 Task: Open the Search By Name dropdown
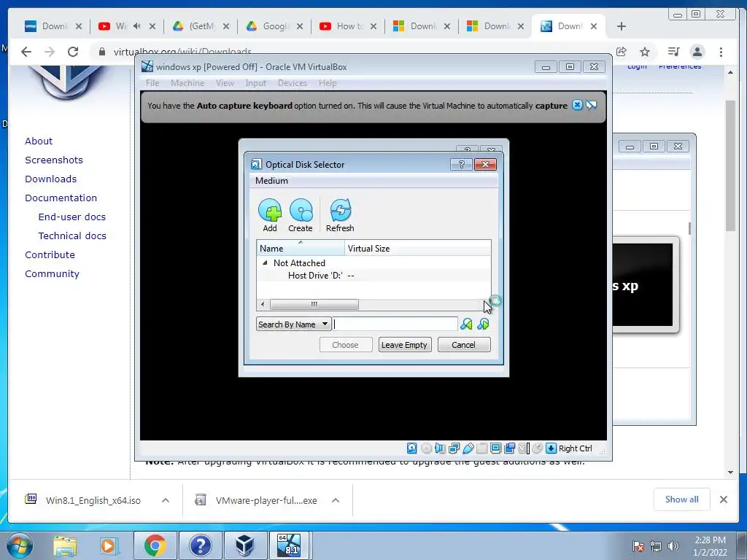coord(293,324)
